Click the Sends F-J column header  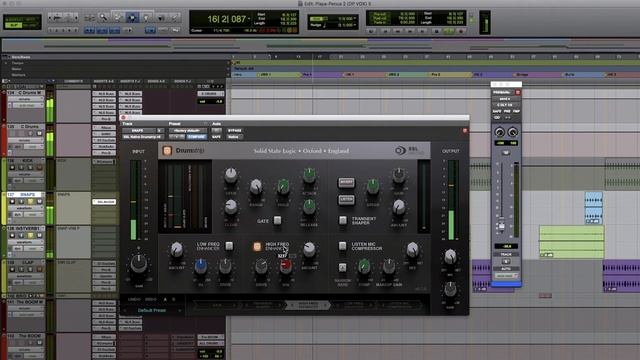pos(182,81)
